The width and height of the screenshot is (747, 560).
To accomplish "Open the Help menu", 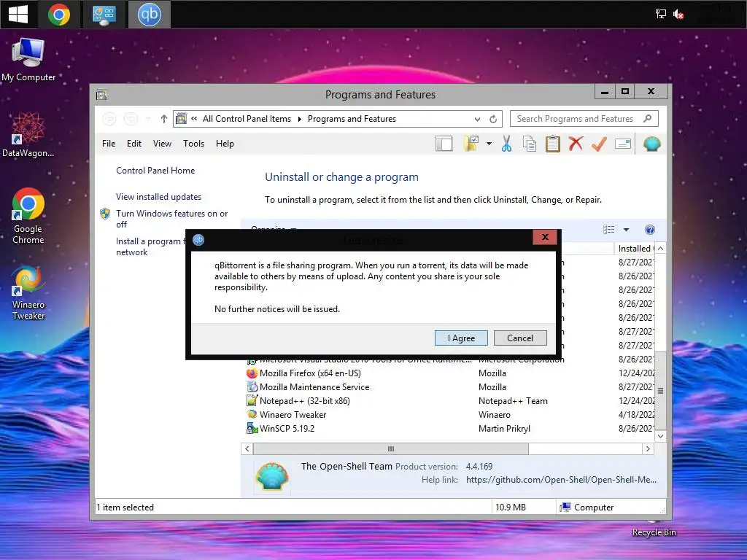I will tap(225, 144).
